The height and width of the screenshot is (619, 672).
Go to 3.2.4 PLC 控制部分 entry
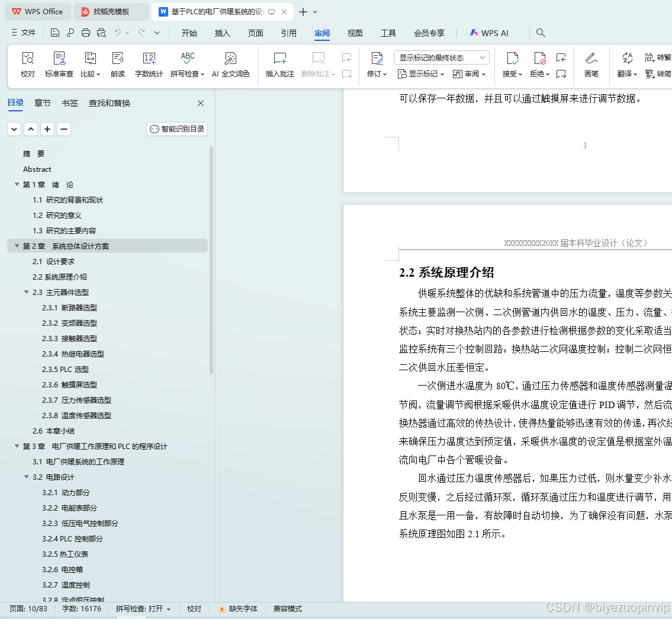click(x=72, y=539)
